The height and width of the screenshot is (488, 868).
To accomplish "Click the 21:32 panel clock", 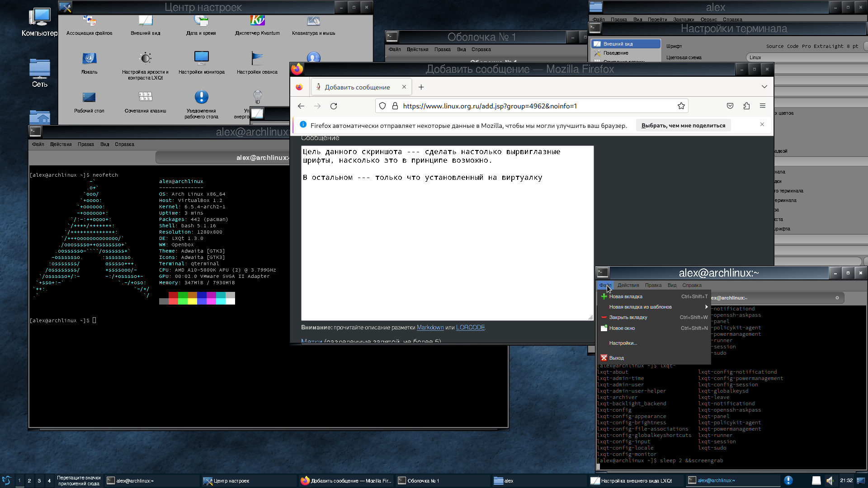I will [x=846, y=480].
